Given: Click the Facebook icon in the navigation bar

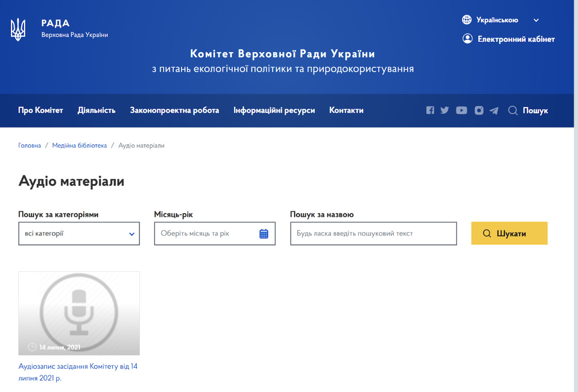Looking at the screenshot, I should pos(430,110).
